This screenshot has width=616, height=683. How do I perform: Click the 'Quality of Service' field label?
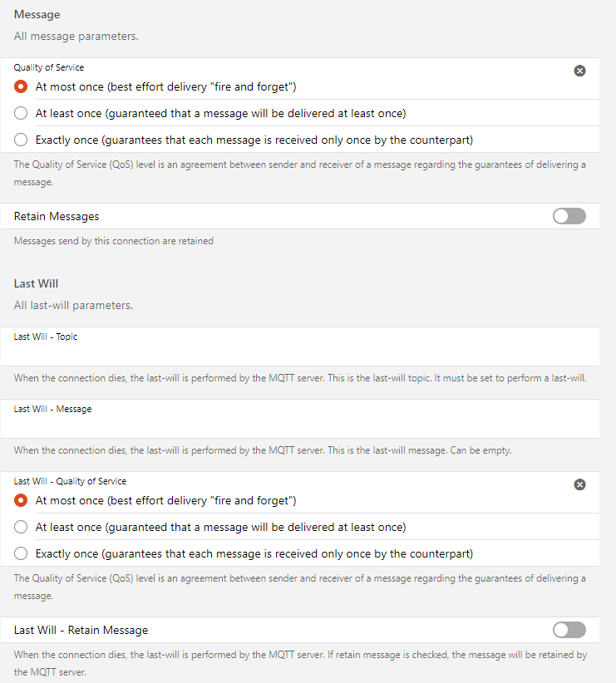(x=49, y=67)
